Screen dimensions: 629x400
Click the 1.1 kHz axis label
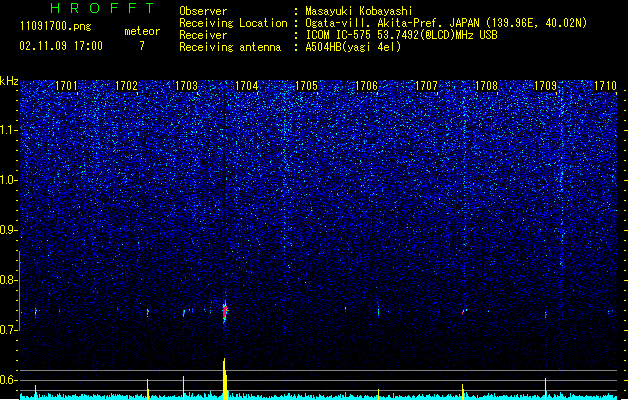[x=9, y=130]
